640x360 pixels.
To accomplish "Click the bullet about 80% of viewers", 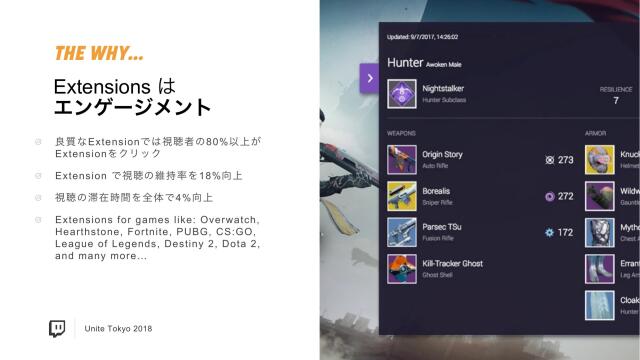I will coord(158,147).
